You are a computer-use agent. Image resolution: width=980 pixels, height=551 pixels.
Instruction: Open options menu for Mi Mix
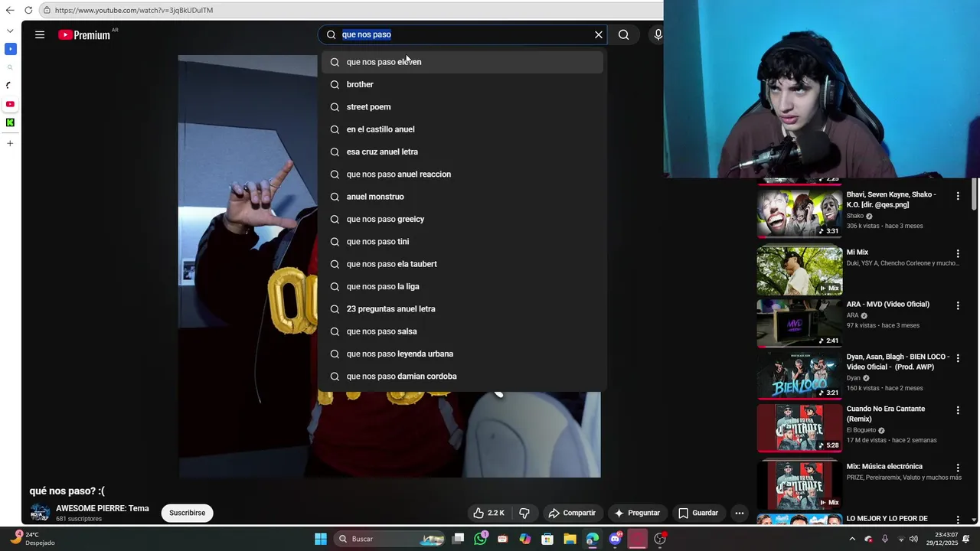[957, 254]
